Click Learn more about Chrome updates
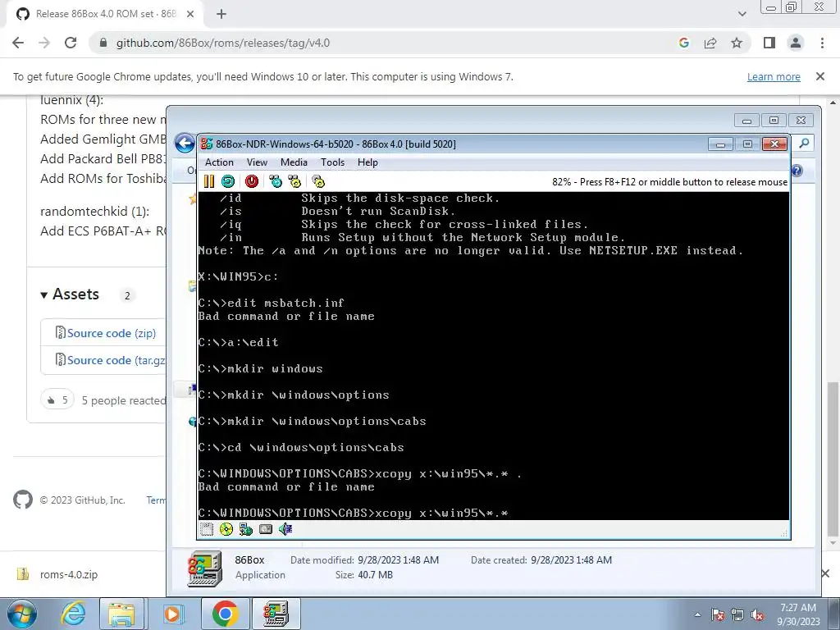This screenshot has height=630, width=840. tap(774, 76)
